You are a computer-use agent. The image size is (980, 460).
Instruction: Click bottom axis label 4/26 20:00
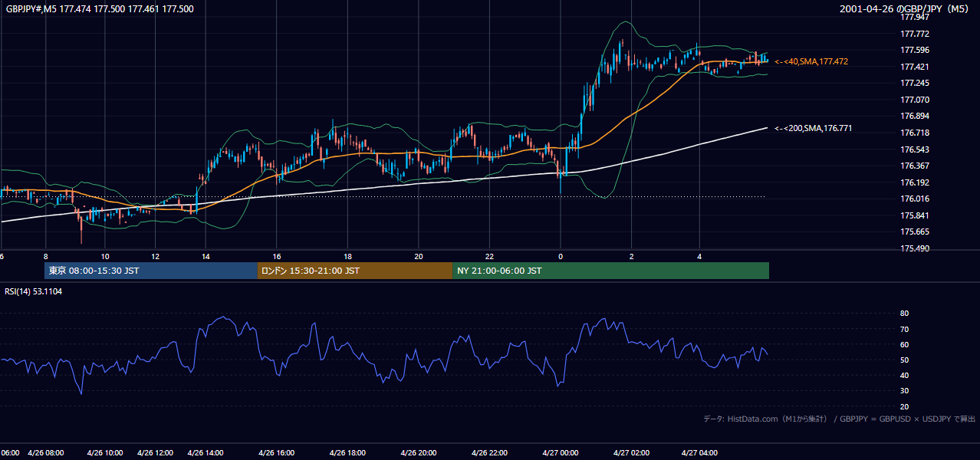click(419, 453)
